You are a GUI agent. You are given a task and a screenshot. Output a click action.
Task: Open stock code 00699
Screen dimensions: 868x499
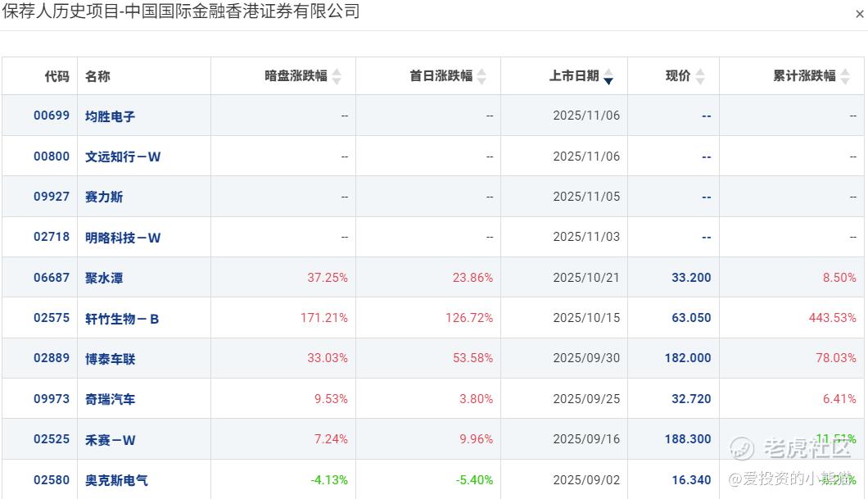point(52,116)
